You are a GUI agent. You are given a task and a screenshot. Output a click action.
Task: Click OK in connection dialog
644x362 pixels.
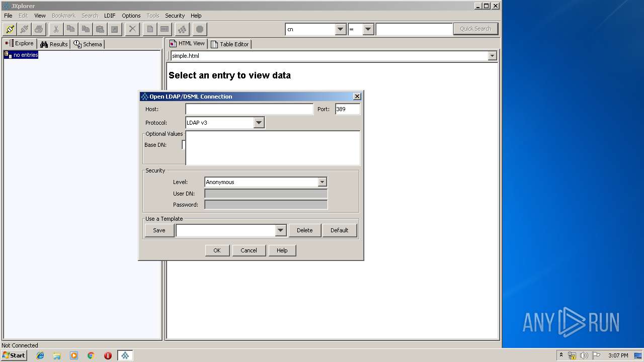(x=217, y=250)
